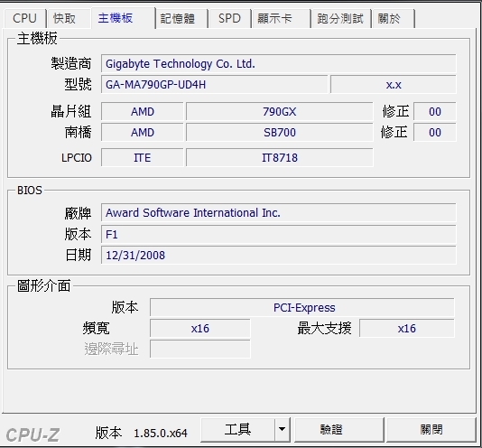Click the 型號 label

(x=78, y=84)
